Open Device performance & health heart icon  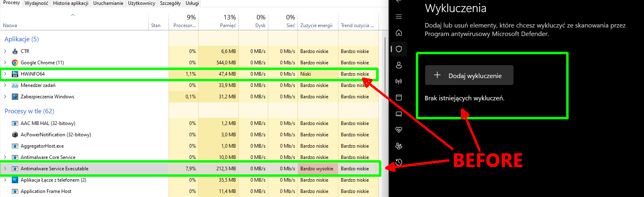(399, 130)
